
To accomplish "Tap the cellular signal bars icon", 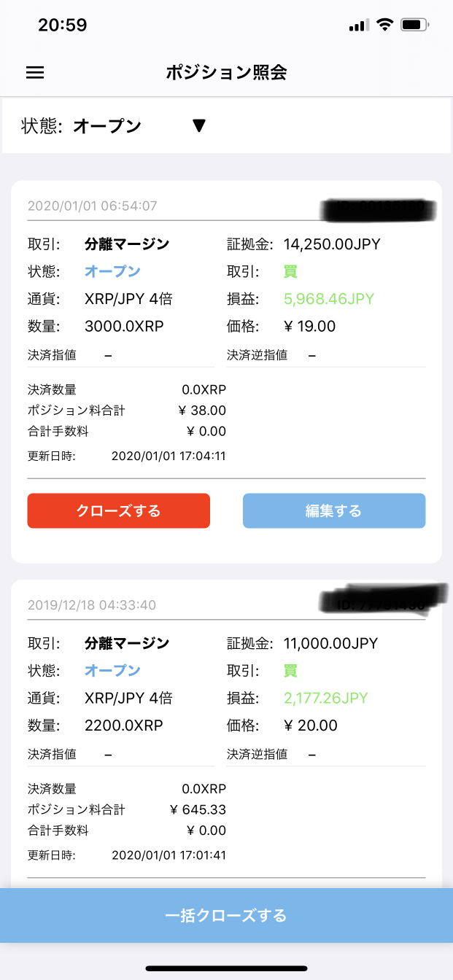I will tap(357, 26).
